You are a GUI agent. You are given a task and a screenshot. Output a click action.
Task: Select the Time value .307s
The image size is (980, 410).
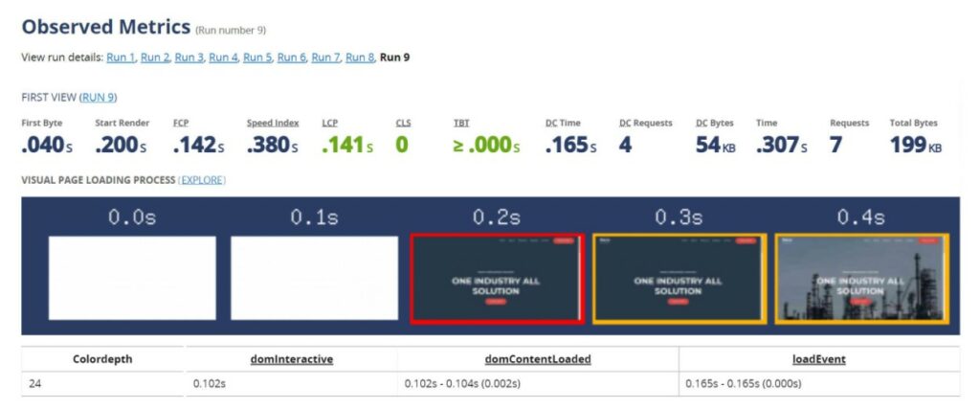pos(781,146)
